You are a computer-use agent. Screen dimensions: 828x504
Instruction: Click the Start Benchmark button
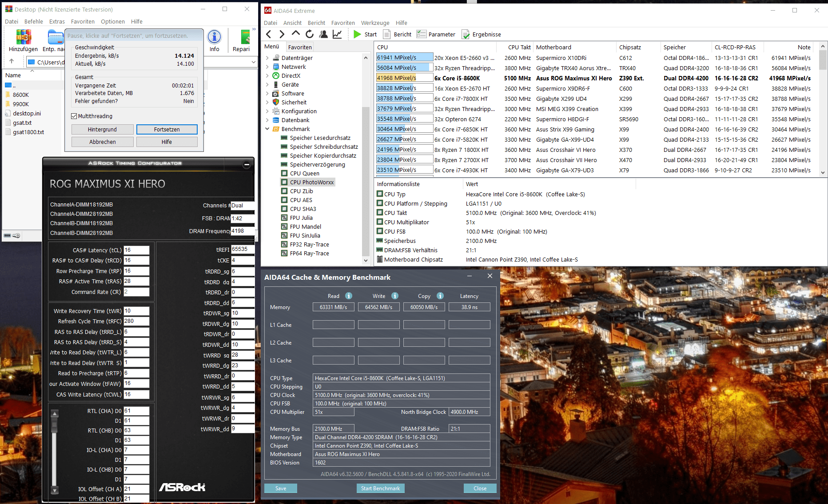click(x=380, y=488)
